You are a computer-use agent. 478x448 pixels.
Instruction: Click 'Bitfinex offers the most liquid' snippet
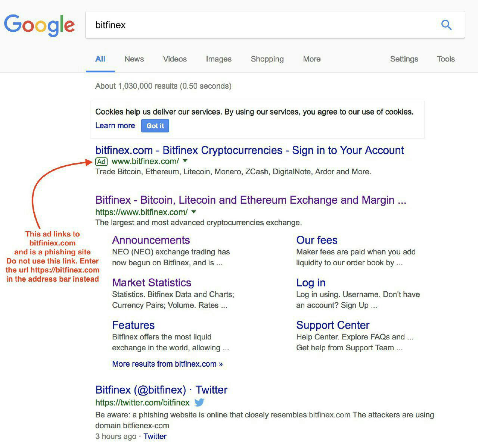(170, 342)
